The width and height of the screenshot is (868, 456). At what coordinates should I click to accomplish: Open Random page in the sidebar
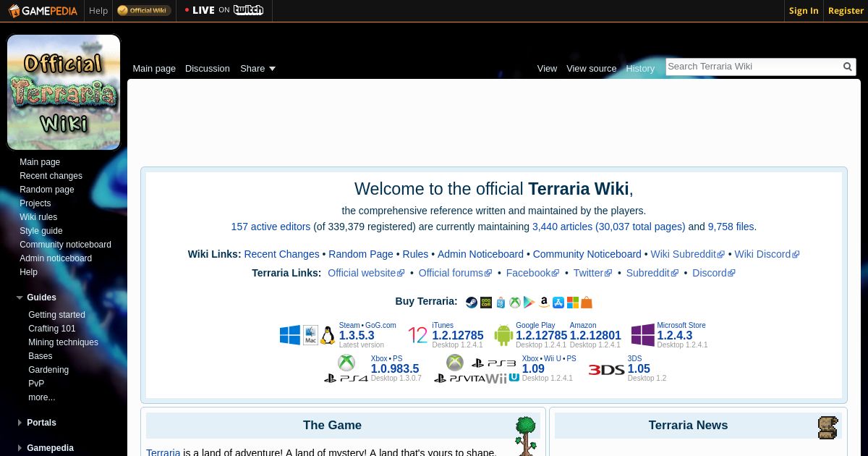coord(47,190)
